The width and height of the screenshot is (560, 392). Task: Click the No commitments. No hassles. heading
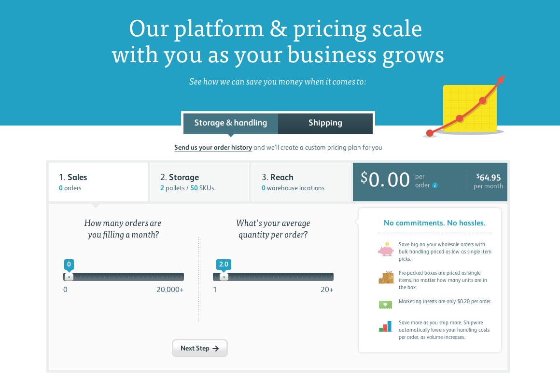coord(434,223)
